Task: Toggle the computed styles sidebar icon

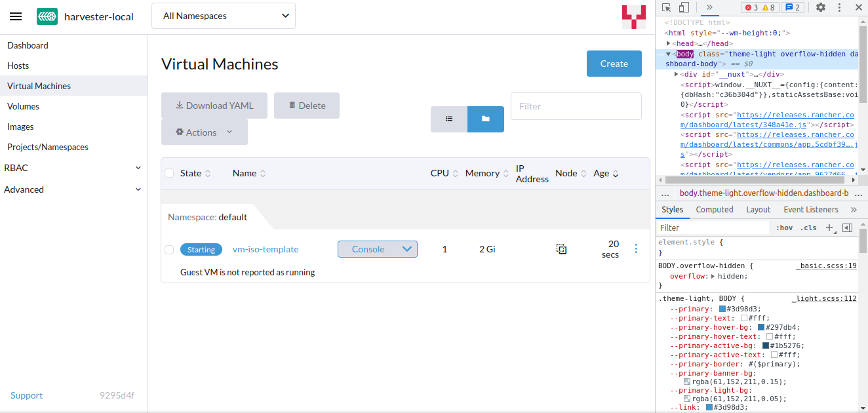Action: click(x=847, y=227)
